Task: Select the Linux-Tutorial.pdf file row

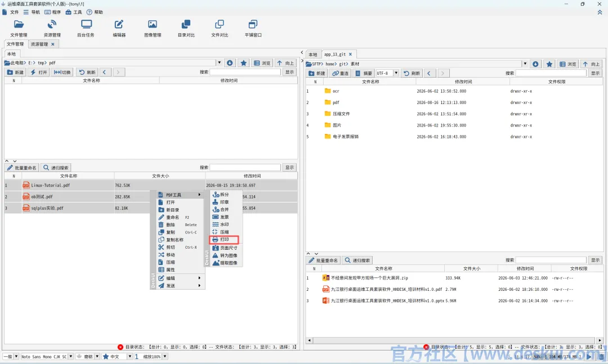Action: (x=151, y=185)
